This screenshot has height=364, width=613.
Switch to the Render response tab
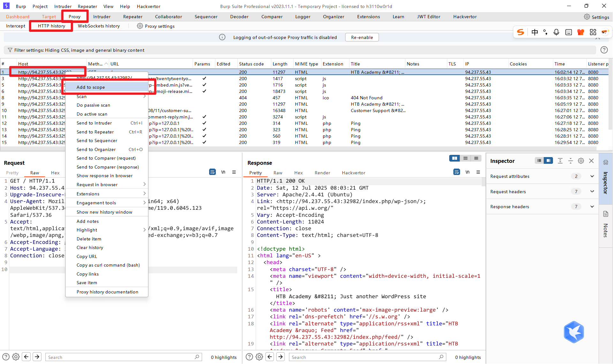(322, 173)
